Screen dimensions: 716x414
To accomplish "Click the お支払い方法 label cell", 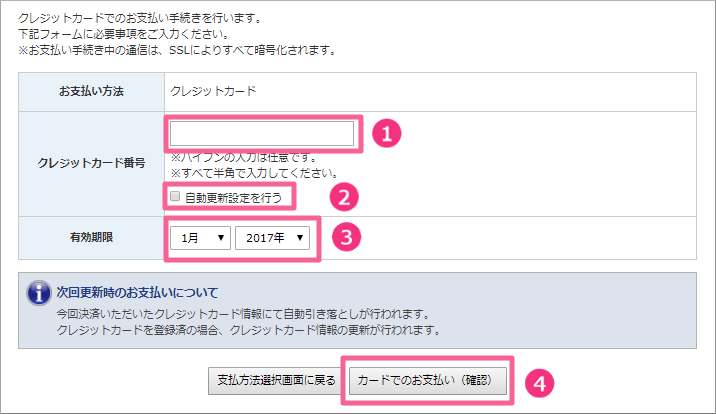I will (x=91, y=91).
